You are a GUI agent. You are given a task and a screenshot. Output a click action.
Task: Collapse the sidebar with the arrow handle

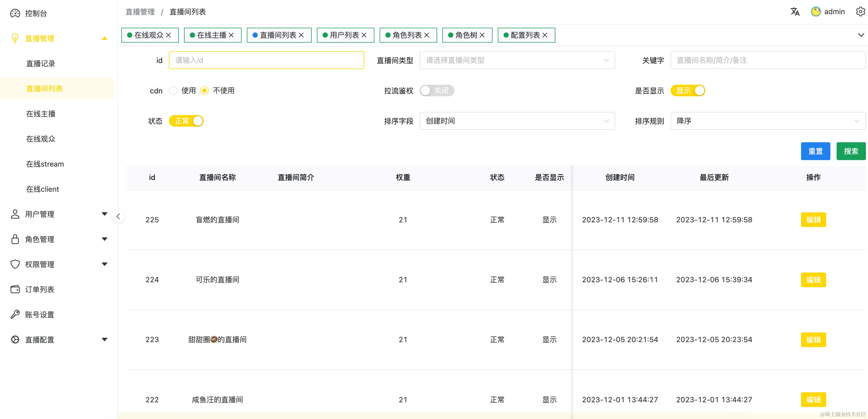[x=118, y=216]
